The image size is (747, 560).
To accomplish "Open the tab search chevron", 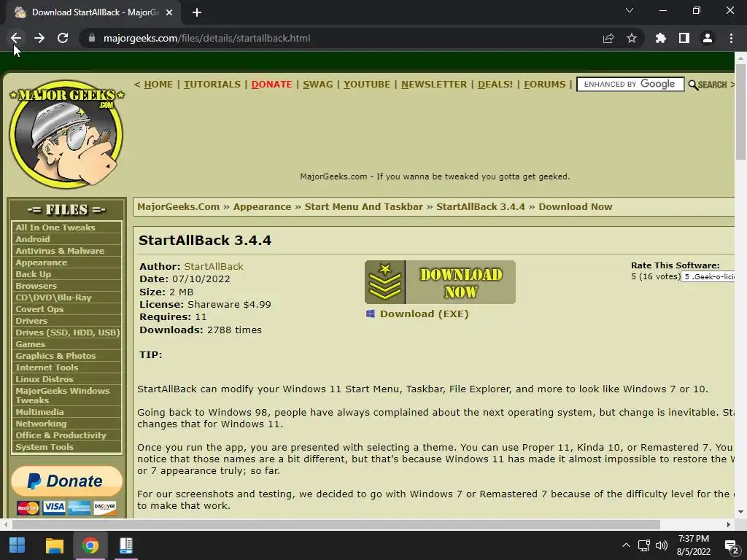I will pos(630,10).
